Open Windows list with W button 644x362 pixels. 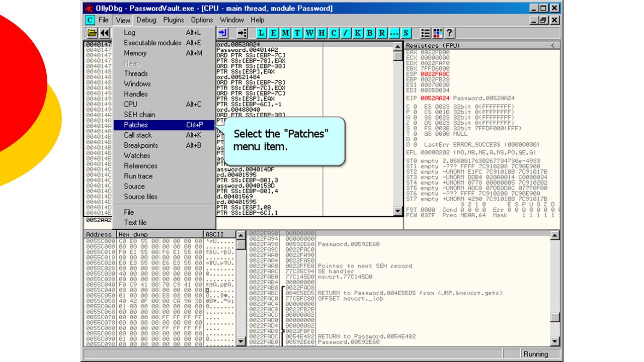[x=310, y=33]
